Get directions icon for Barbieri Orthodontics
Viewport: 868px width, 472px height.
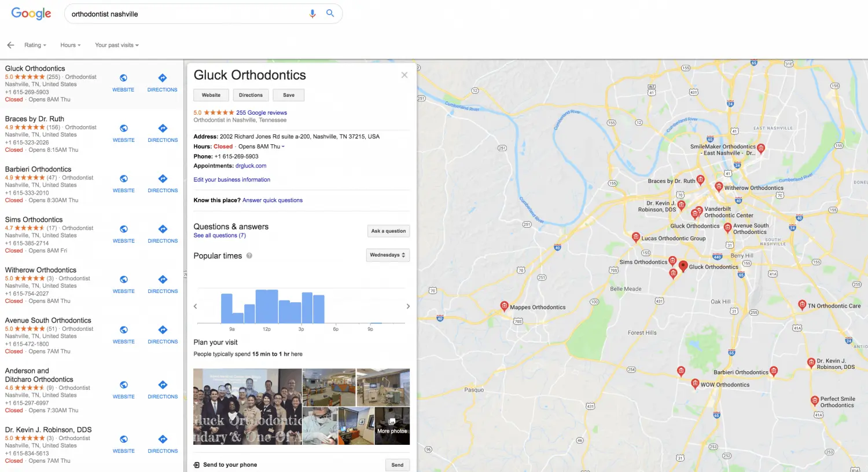[163, 178]
